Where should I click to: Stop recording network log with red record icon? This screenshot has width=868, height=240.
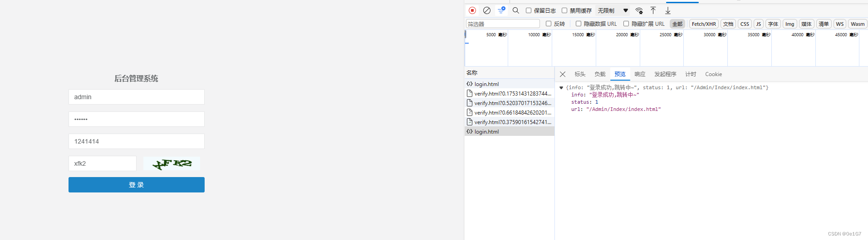[472, 10]
